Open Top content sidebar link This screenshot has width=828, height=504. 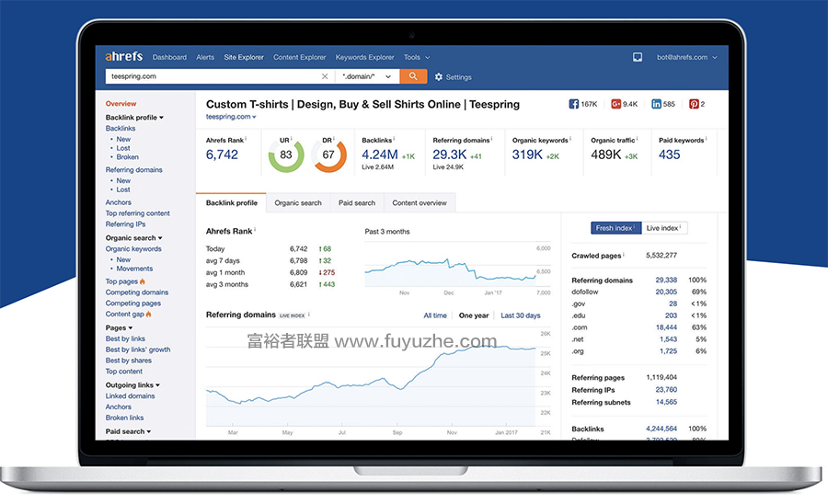click(x=124, y=372)
